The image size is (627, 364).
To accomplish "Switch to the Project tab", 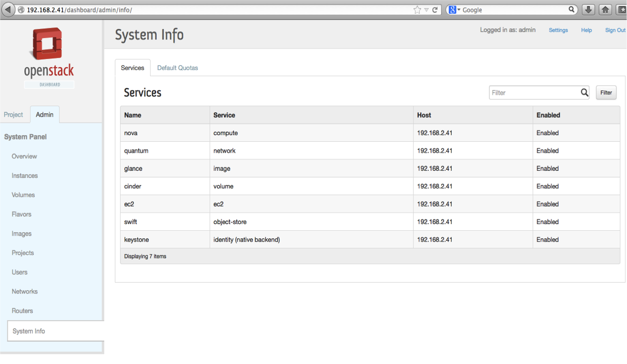I will (x=13, y=115).
